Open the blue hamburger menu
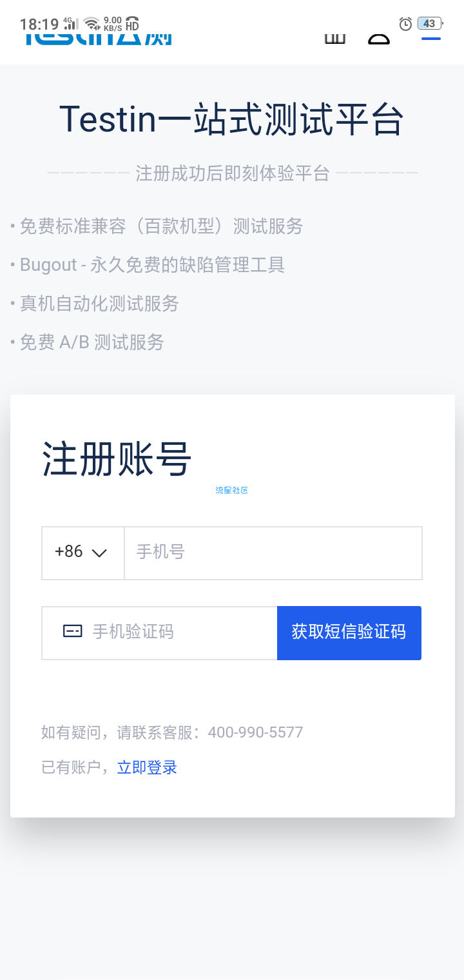464x980 pixels. pos(431,39)
